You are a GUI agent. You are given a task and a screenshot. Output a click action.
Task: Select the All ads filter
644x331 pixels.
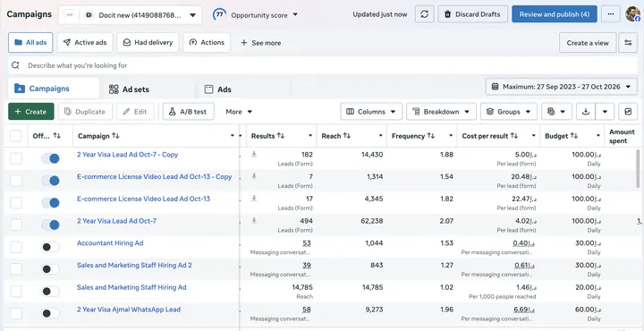point(30,43)
